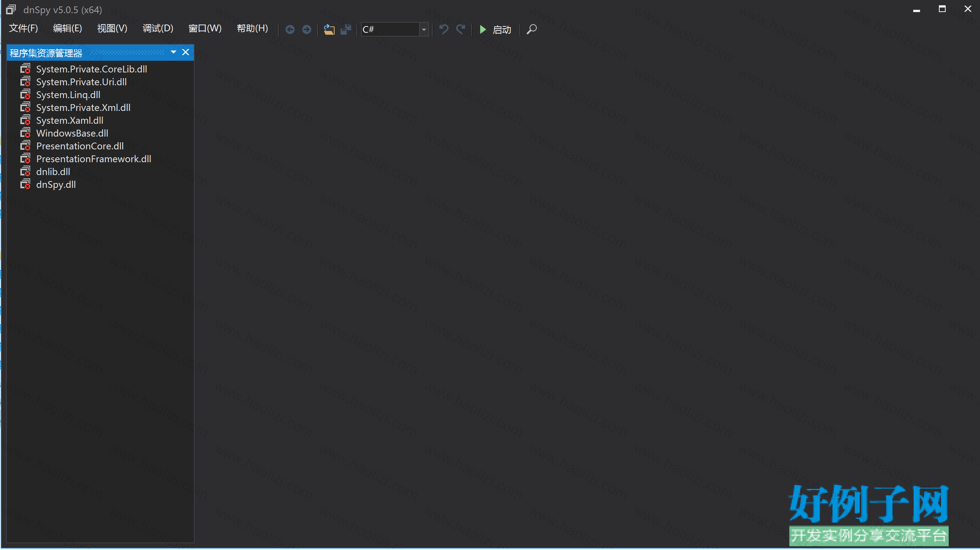Select dnlib.dll in the tree
The width and height of the screenshot is (980, 550).
coord(53,172)
